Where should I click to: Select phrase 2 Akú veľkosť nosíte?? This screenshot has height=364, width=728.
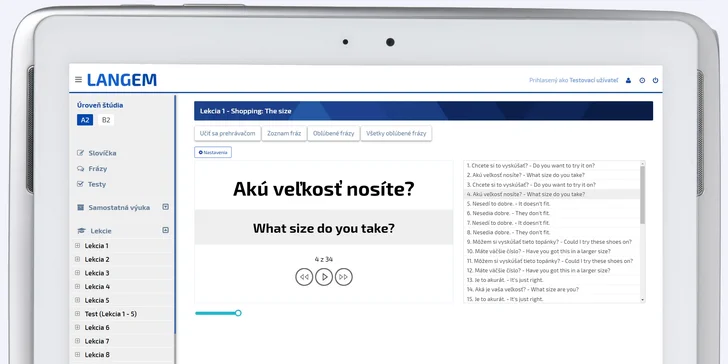tap(552, 175)
